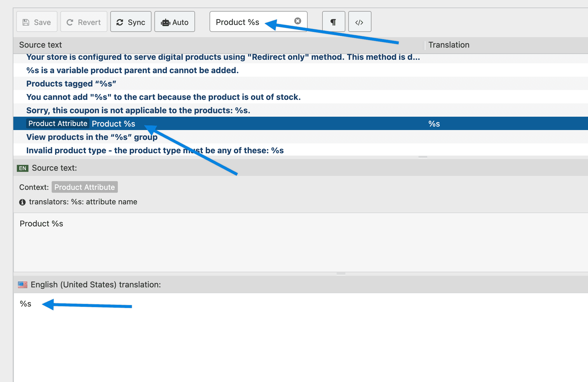
Task: Click the Product Attribute tag in selected row
Action: tap(58, 124)
